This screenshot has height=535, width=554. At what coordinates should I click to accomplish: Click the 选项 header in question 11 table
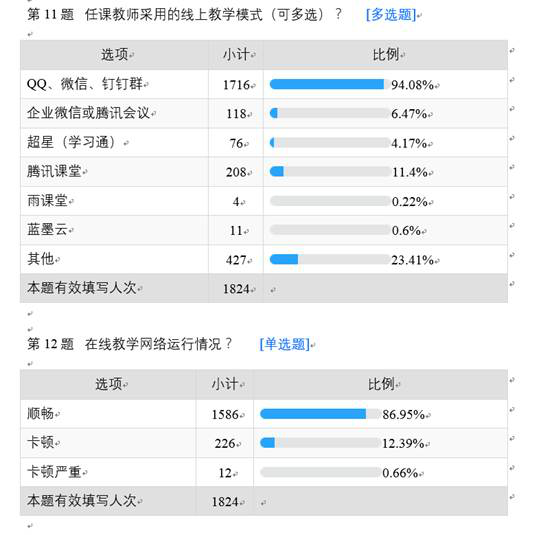point(114,55)
